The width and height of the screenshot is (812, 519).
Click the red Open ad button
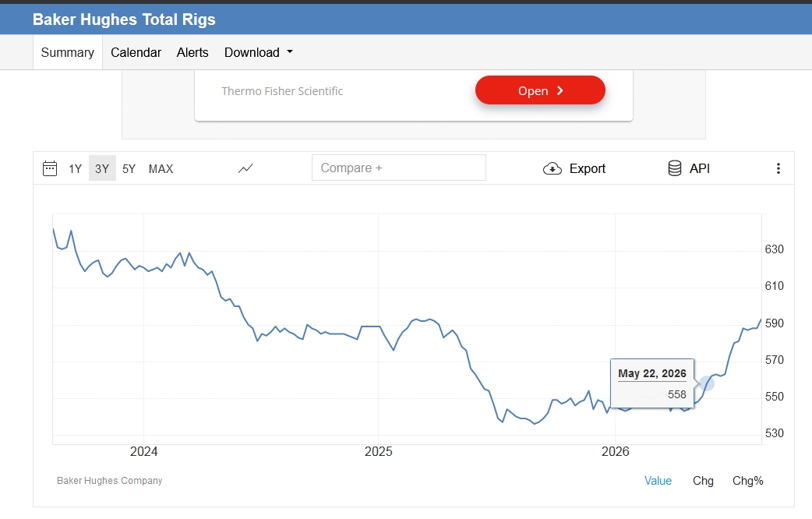(540, 90)
